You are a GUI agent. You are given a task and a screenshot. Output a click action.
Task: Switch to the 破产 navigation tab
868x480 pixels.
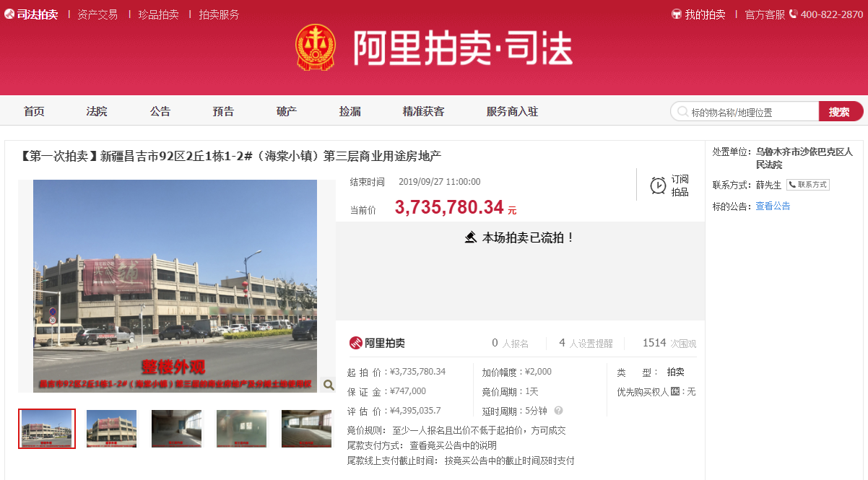(x=287, y=111)
